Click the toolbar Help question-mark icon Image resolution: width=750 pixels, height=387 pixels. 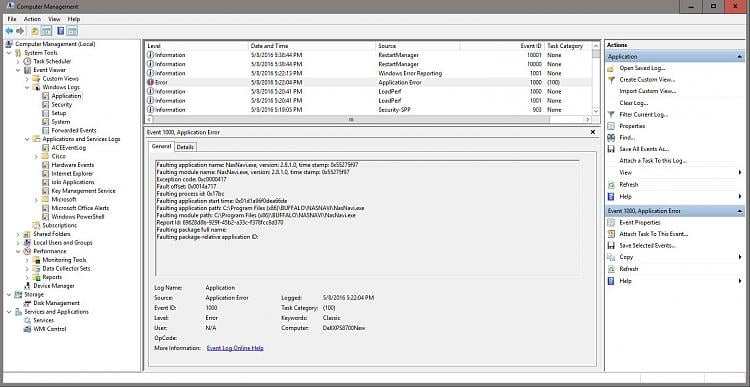tap(61, 31)
